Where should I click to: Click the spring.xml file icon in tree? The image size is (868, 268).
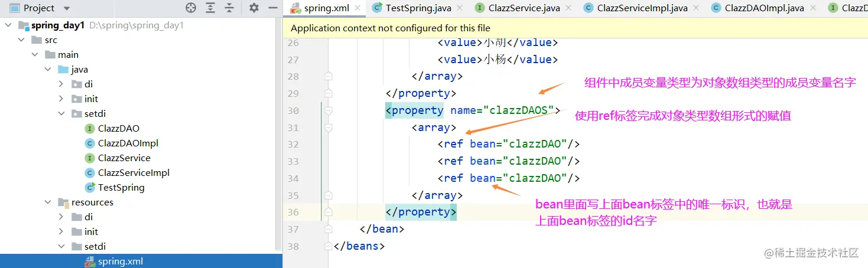click(x=90, y=262)
